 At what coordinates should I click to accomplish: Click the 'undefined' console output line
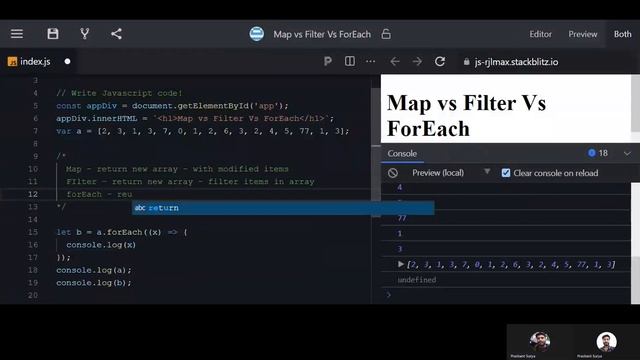click(417, 280)
